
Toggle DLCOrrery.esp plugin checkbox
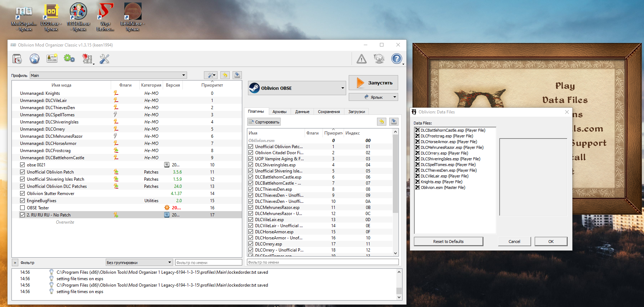(x=251, y=244)
